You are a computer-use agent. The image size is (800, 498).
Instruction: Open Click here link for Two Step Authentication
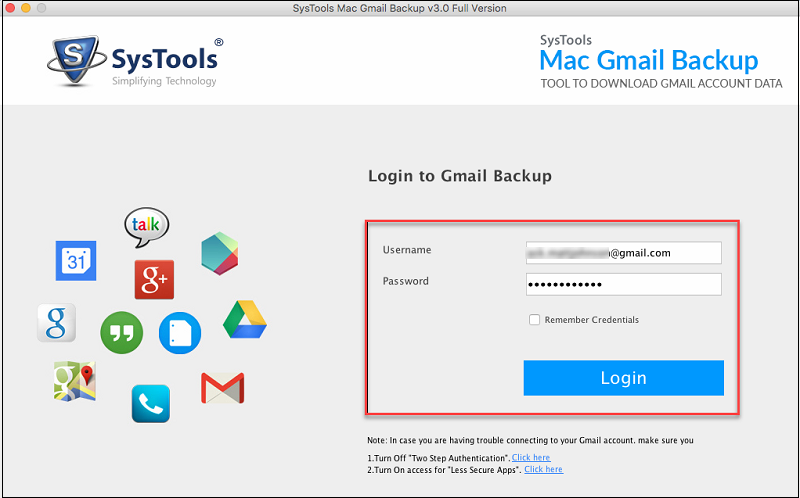tap(531, 458)
